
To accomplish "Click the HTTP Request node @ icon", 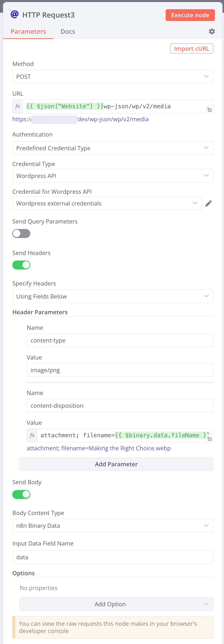I will point(15,14).
